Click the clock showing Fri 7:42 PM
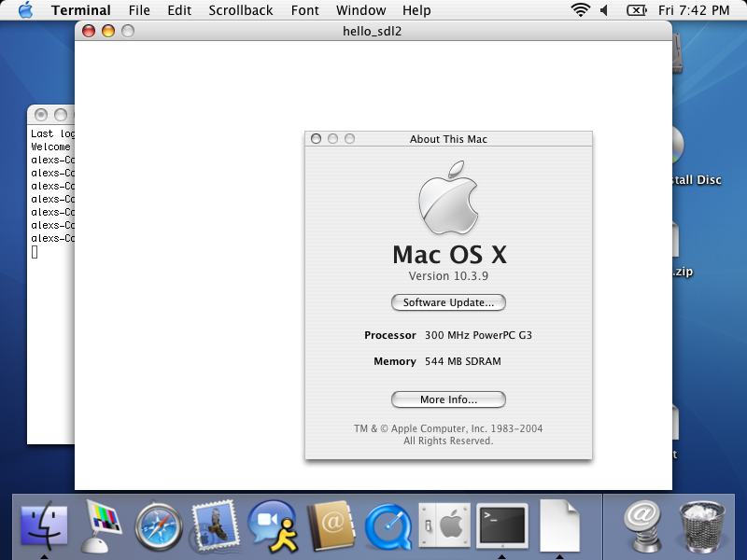The image size is (747, 560). (x=694, y=10)
